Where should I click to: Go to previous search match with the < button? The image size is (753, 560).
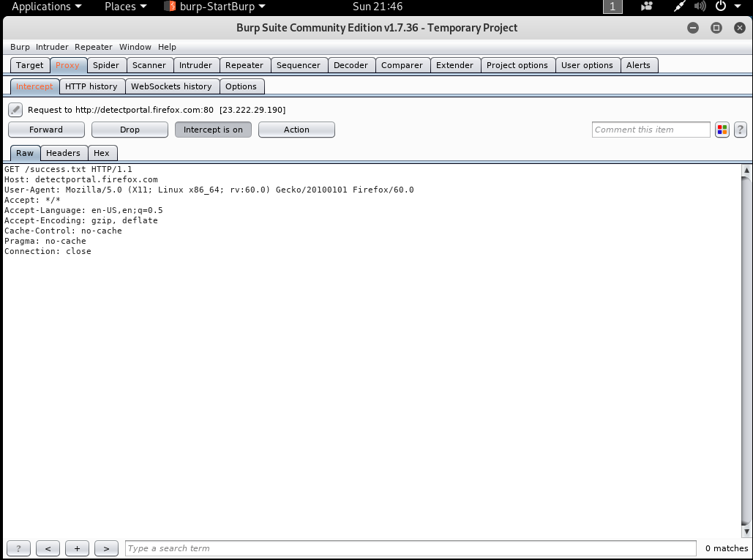[x=48, y=548]
